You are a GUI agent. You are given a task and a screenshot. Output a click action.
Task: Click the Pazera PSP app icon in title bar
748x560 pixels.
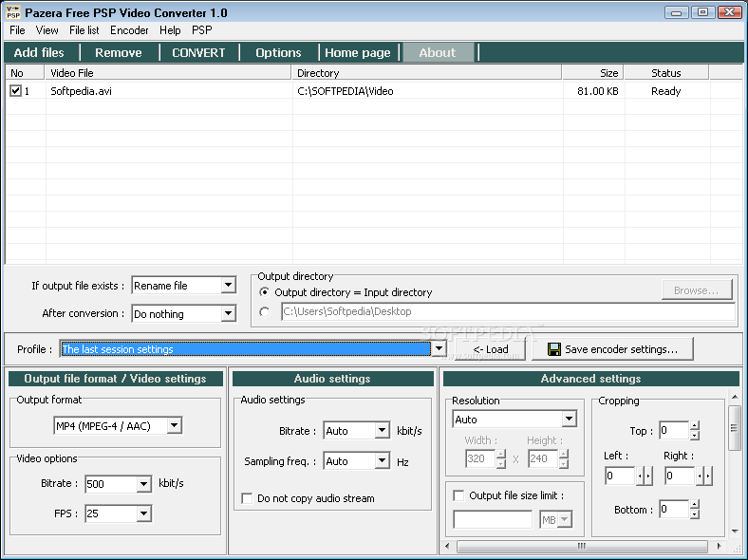[13, 12]
